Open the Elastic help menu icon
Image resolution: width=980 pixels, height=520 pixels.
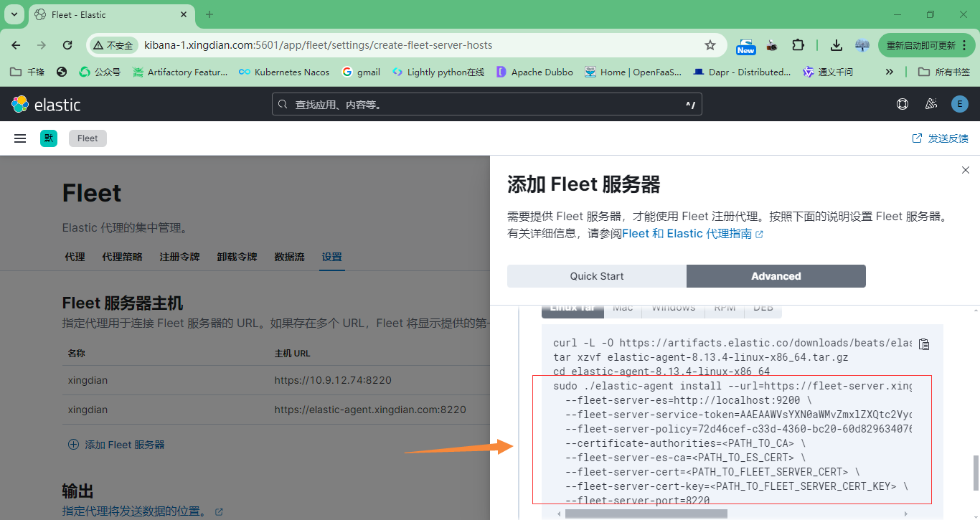[903, 104]
